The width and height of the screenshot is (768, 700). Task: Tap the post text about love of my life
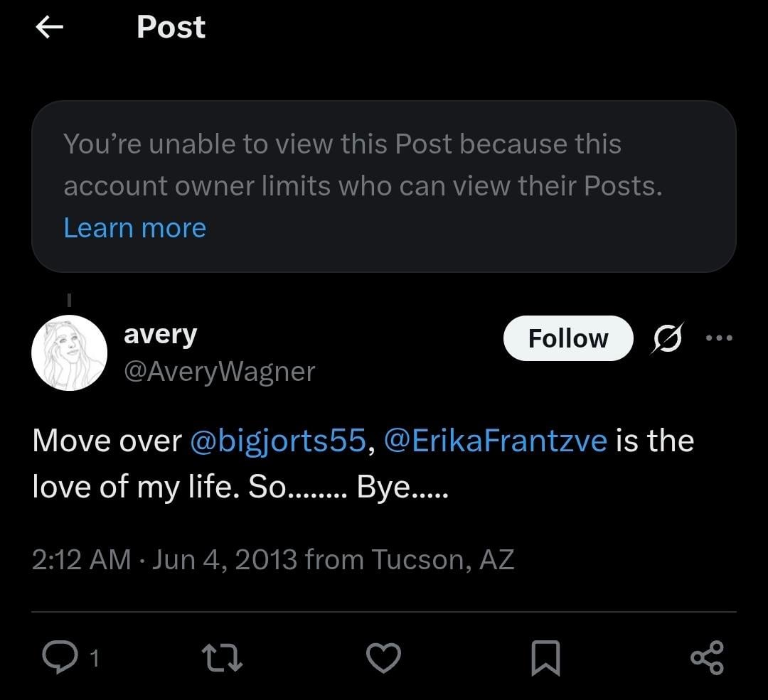coord(363,463)
